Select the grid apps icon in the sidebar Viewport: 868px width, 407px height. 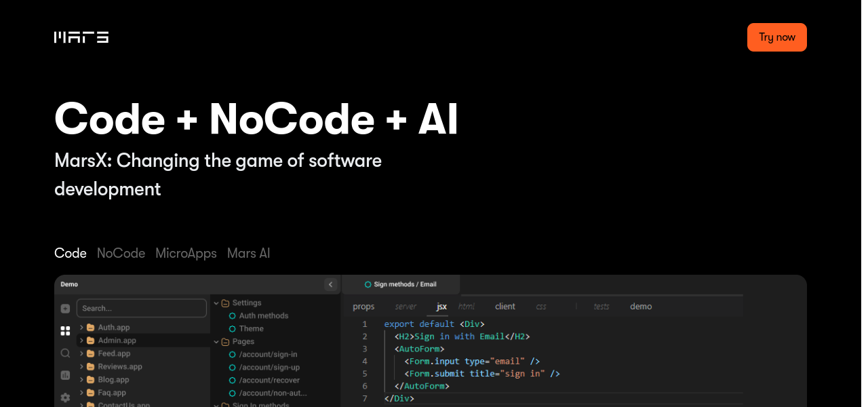65,331
